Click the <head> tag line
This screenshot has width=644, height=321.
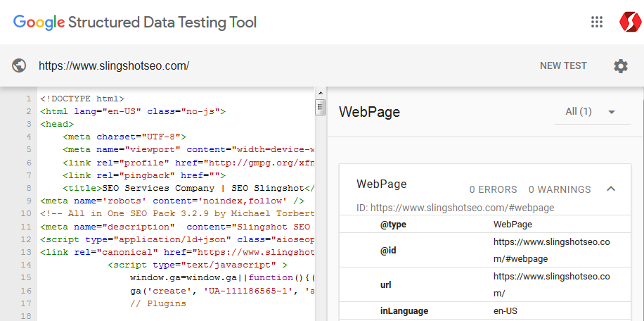click(x=57, y=124)
